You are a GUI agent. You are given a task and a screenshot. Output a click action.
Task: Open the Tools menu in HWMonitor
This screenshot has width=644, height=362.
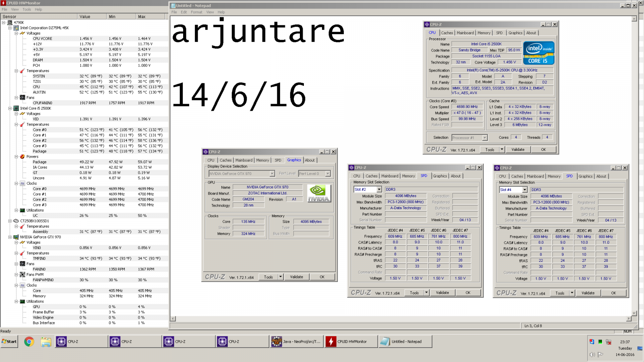coord(27,9)
